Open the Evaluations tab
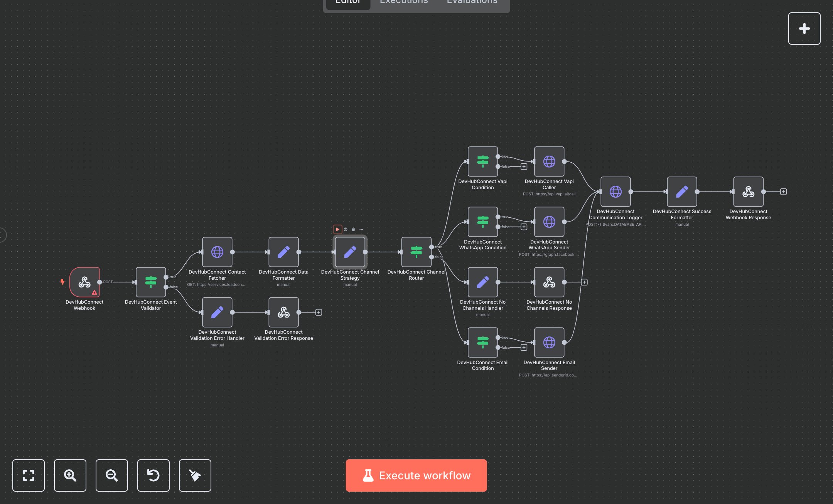833x504 pixels. (471, 3)
